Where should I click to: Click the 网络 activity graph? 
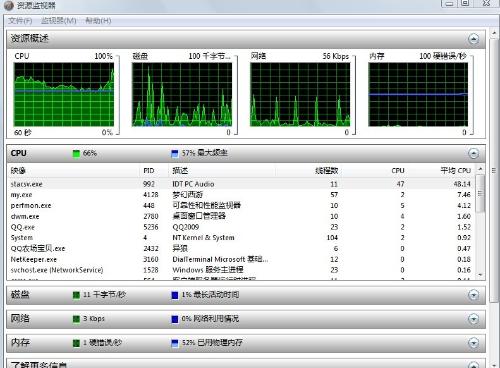click(x=300, y=94)
